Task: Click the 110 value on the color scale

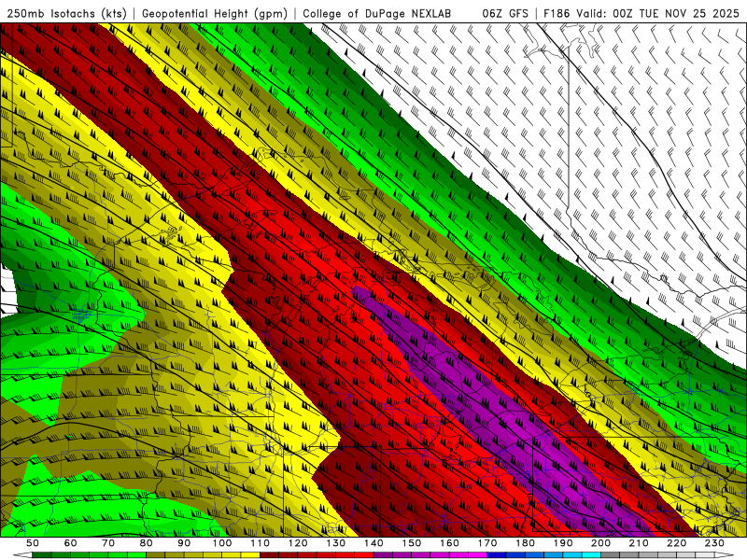Action: click(261, 543)
